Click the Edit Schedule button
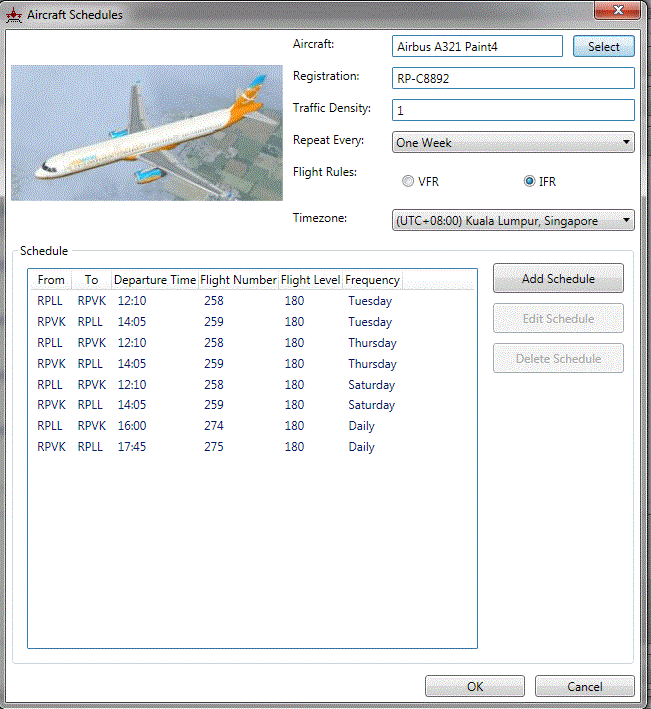 point(558,318)
